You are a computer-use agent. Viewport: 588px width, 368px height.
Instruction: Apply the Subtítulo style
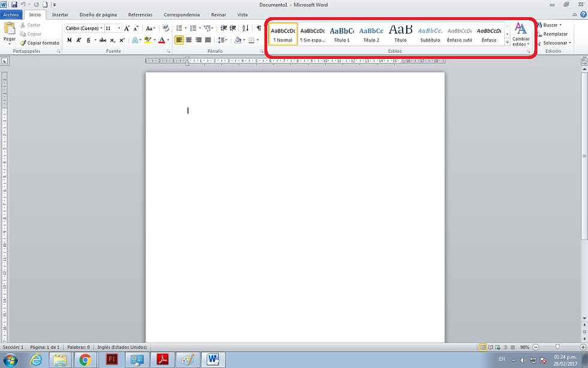(430, 34)
